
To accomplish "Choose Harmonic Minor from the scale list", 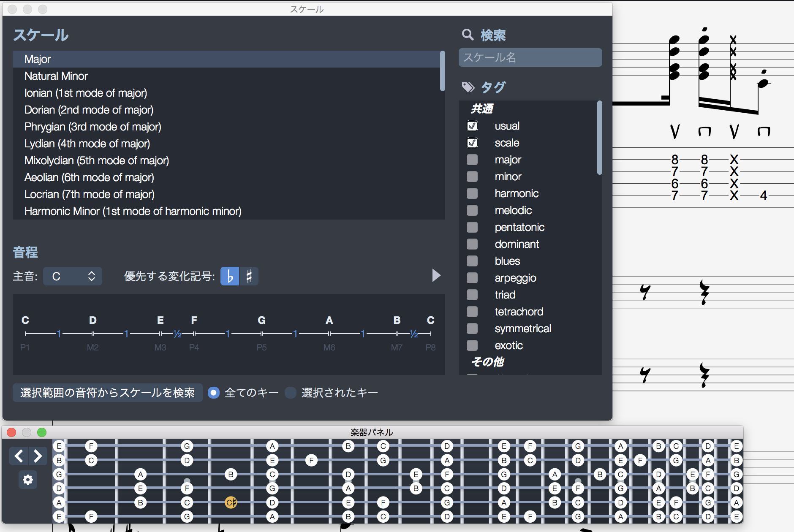I will click(x=133, y=211).
